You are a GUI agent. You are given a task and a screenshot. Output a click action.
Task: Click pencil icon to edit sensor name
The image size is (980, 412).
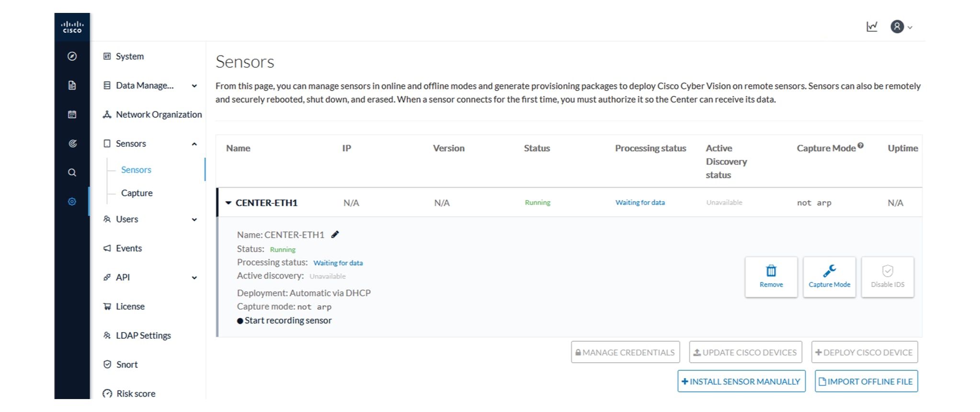point(335,234)
